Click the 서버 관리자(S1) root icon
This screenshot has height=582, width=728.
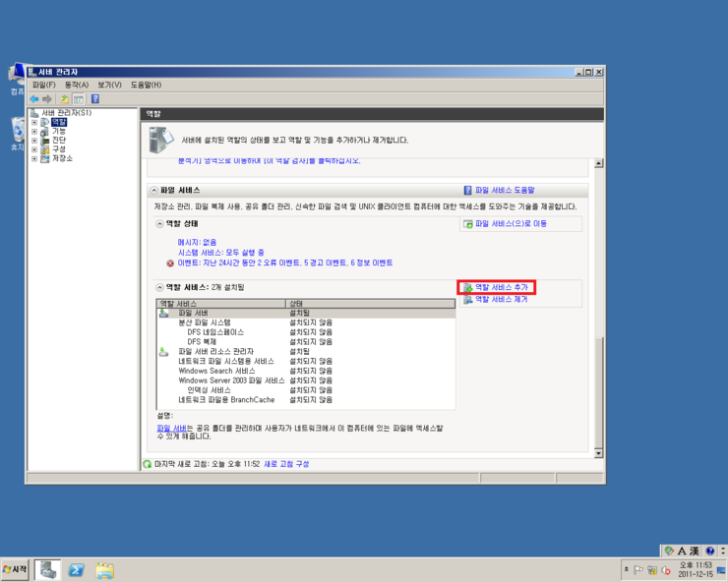click(x=34, y=113)
